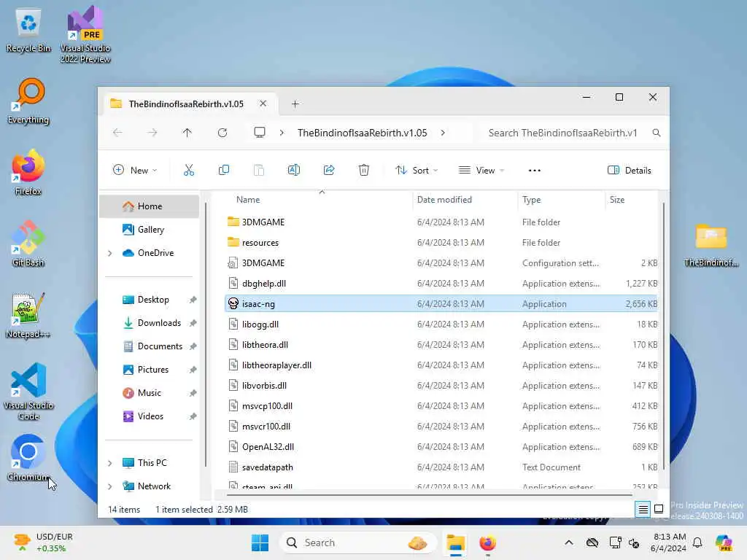This screenshot has height=560, width=747.
Task: Open Gallery in navigation pane
Action: [150, 230]
